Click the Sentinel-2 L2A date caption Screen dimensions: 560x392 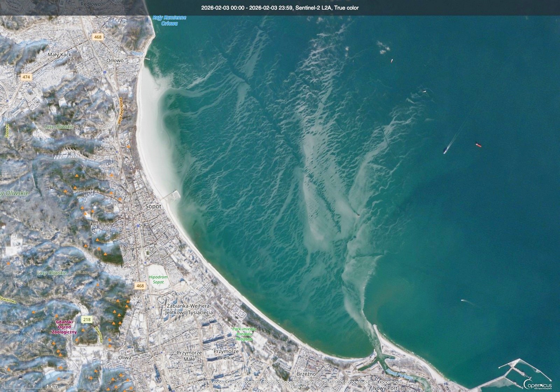click(x=280, y=8)
